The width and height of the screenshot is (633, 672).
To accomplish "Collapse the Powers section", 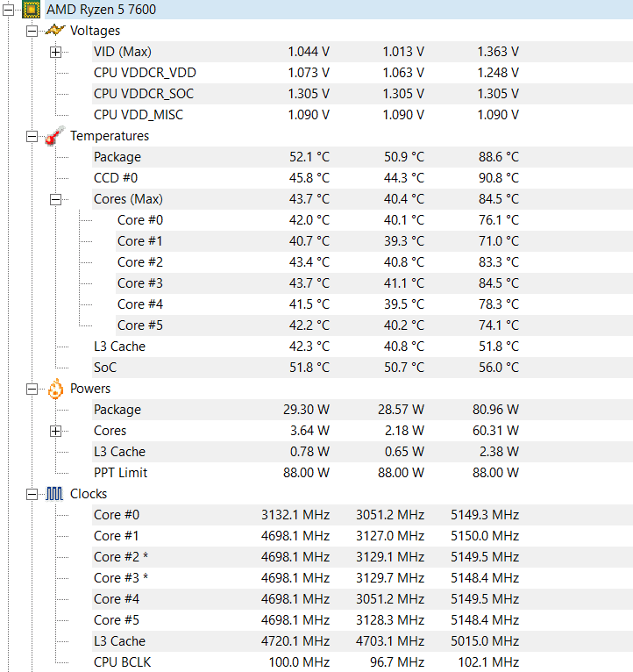I will [32, 389].
